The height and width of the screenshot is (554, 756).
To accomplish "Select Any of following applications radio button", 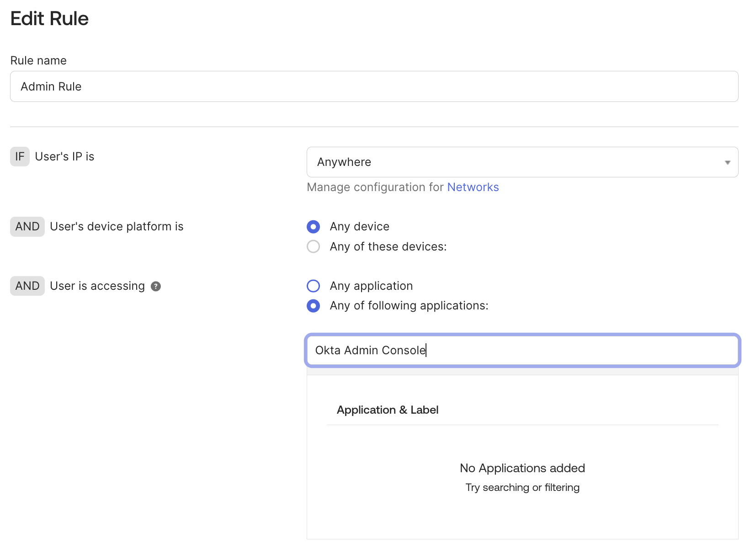I will point(314,306).
